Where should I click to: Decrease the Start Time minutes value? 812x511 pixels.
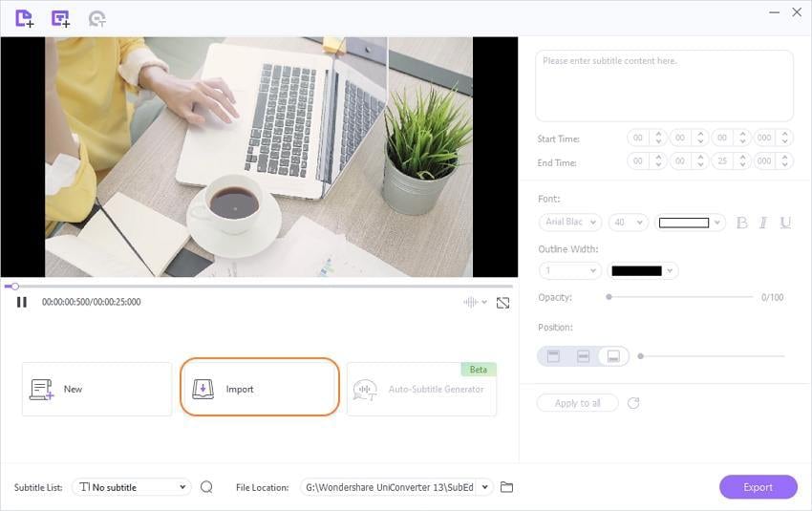[700, 141]
